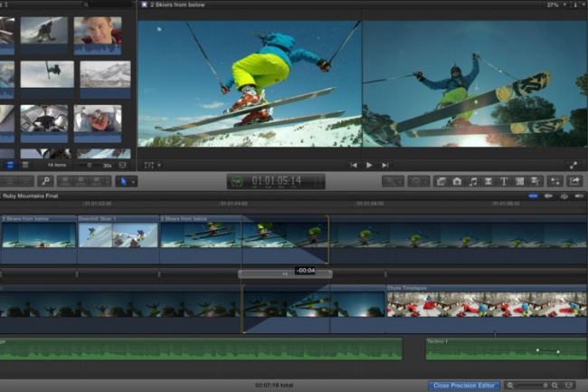Select the orange jacket person thumbnail

click(x=98, y=124)
